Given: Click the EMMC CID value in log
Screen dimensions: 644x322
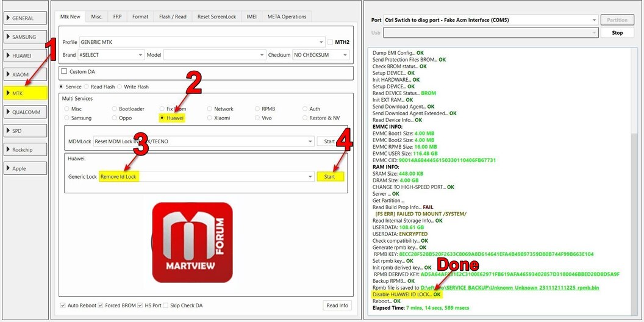Looking at the screenshot, I should pyautogui.click(x=447, y=160).
